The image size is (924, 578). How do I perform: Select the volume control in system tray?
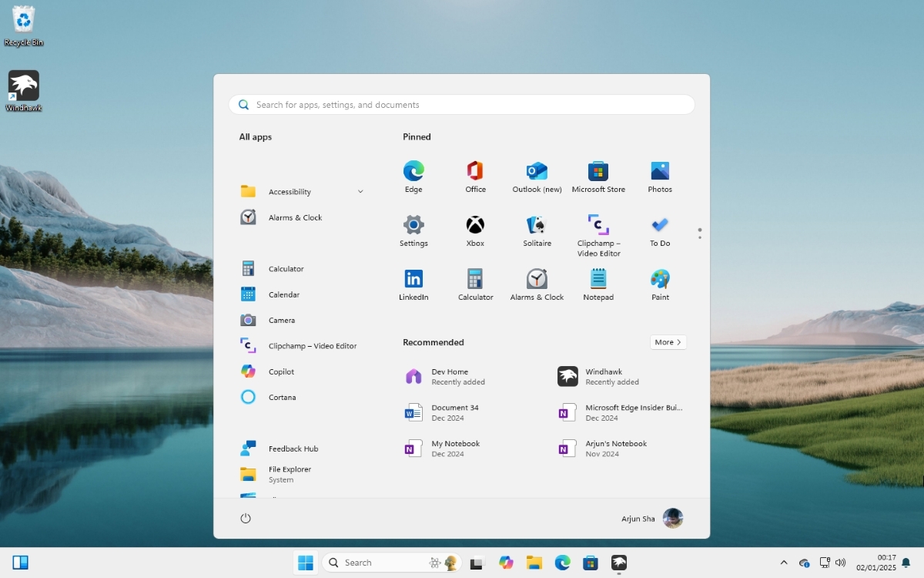point(841,563)
